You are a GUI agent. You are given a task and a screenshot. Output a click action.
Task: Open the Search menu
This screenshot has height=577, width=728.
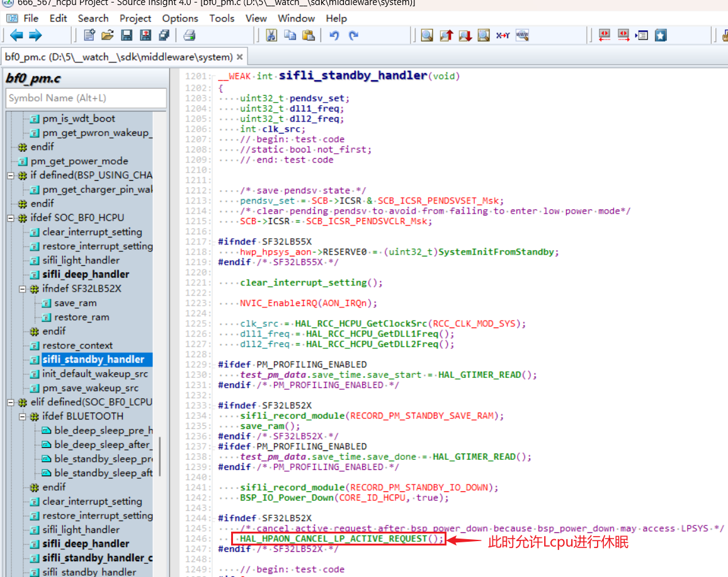(x=93, y=19)
